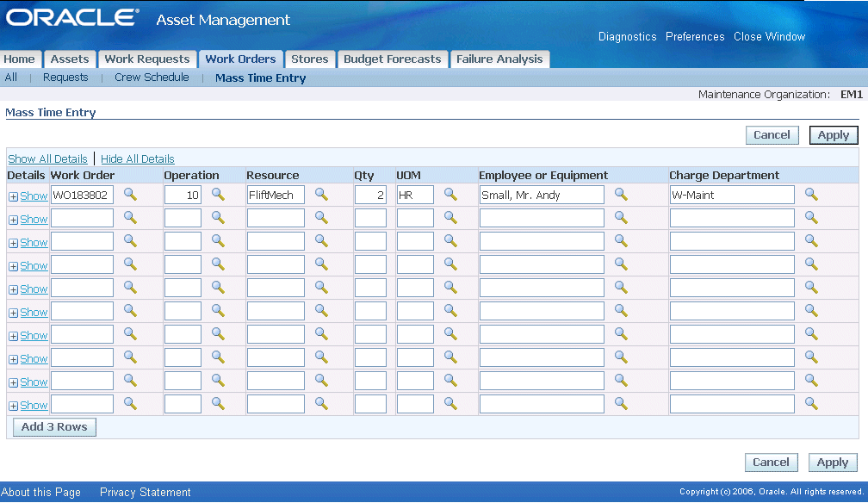Open Operation lookup icon in ninth row
This screenshot has width=868, height=503.
click(218, 381)
